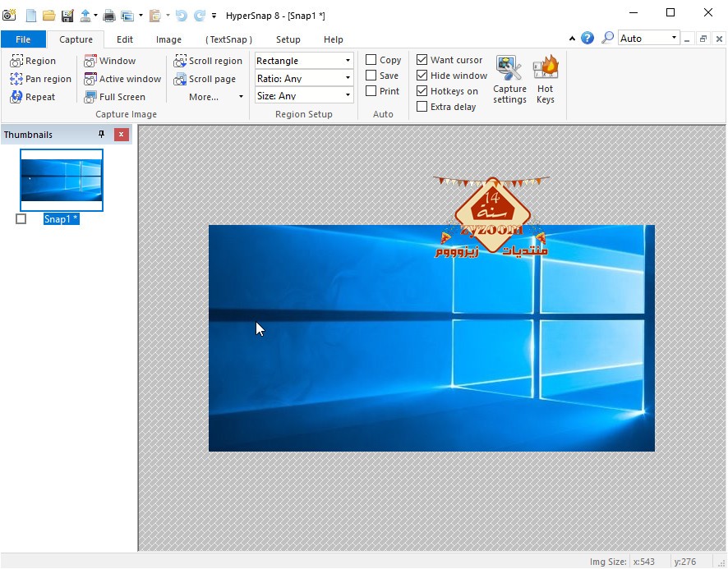This screenshot has width=728, height=569.
Task: Repeat the last capture
Action: pos(33,97)
